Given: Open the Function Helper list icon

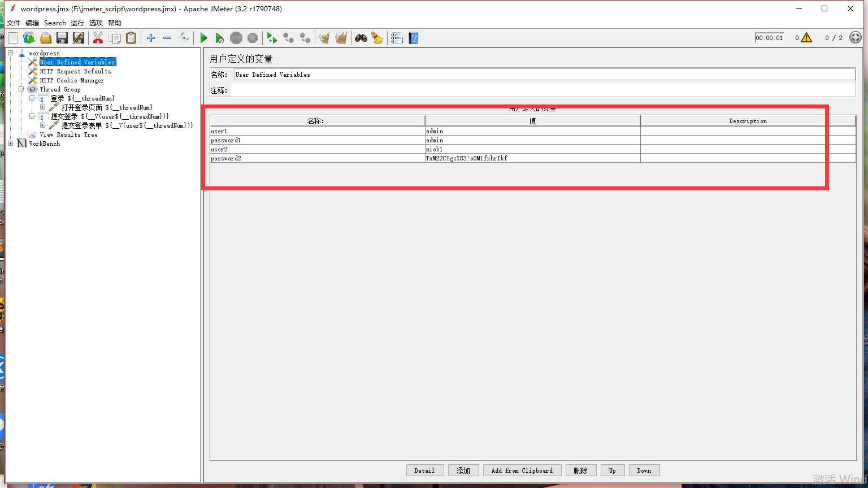Looking at the screenshot, I should coord(397,38).
